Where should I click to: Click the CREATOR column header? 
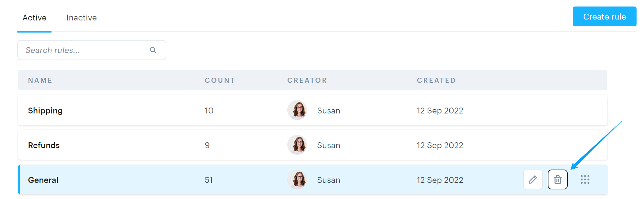(x=307, y=81)
